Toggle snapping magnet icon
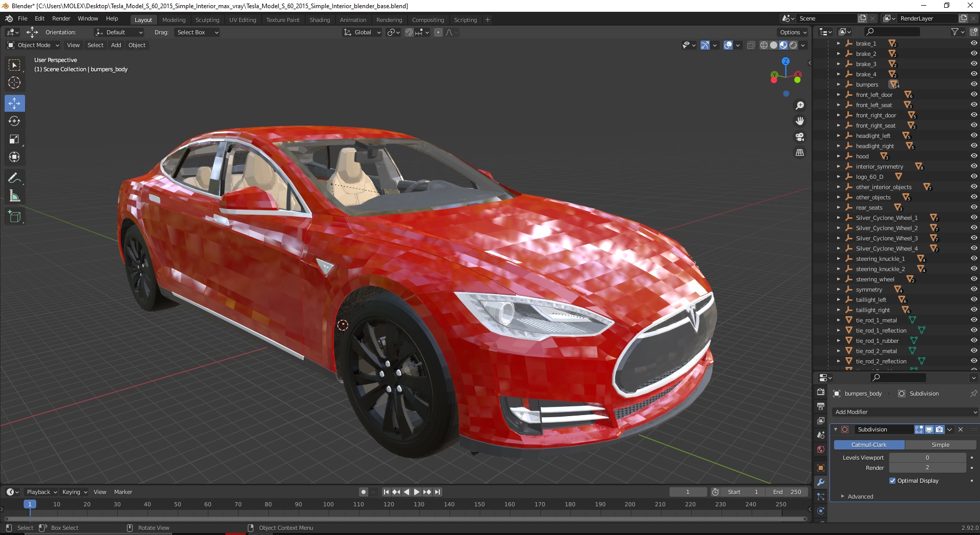 tap(409, 32)
